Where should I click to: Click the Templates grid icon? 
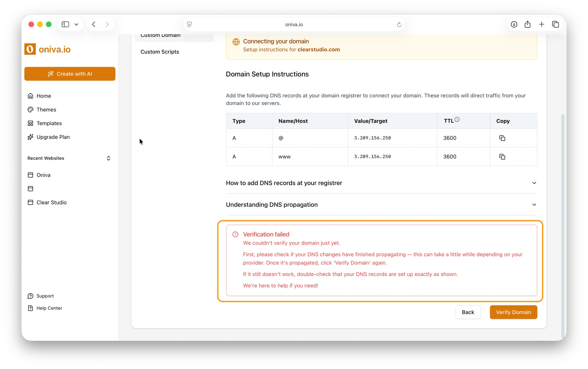click(x=31, y=123)
